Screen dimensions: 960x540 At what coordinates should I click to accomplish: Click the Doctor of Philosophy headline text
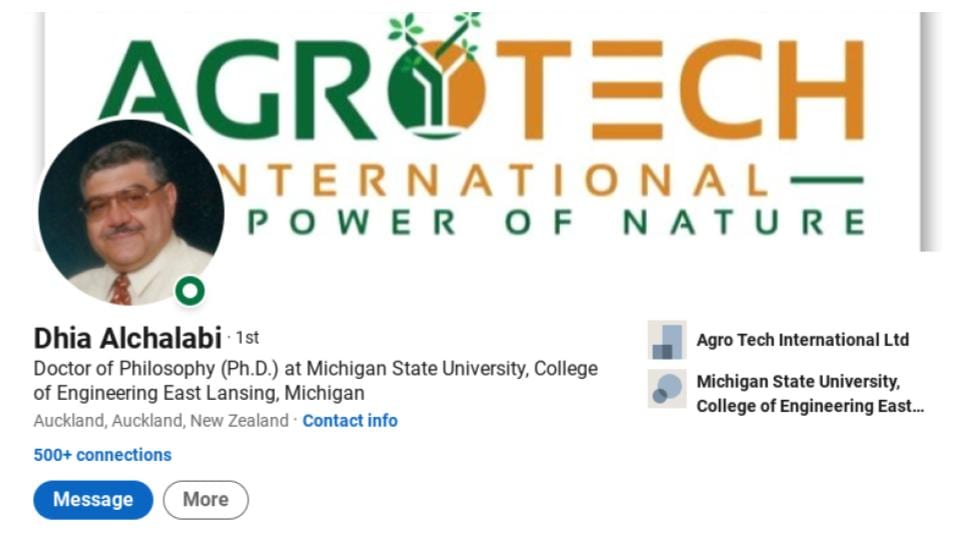coord(315,381)
